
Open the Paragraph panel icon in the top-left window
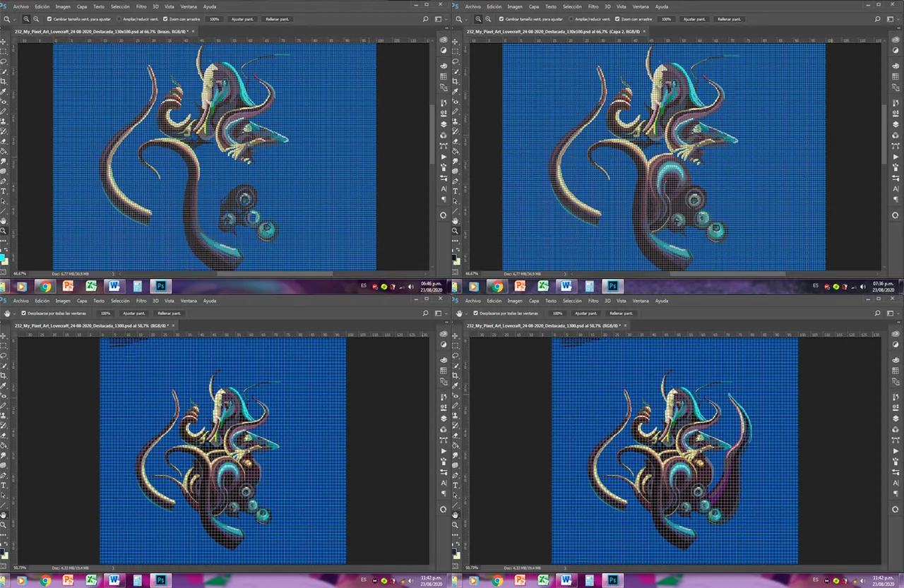443,198
